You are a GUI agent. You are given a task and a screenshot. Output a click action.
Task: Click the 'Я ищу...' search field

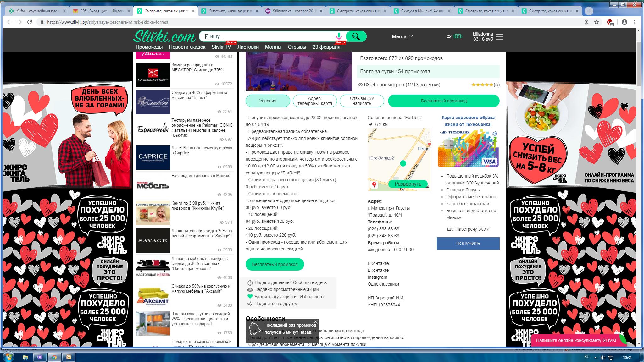(x=267, y=36)
